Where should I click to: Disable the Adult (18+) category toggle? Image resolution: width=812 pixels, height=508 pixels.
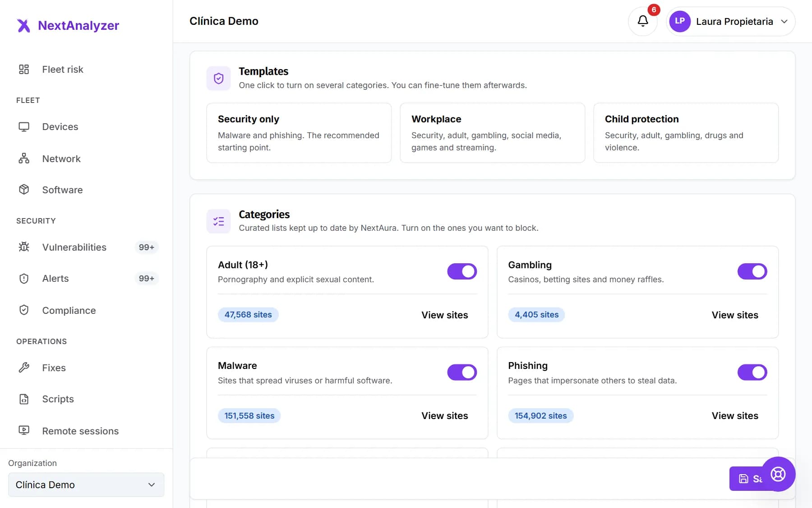pyautogui.click(x=462, y=271)
